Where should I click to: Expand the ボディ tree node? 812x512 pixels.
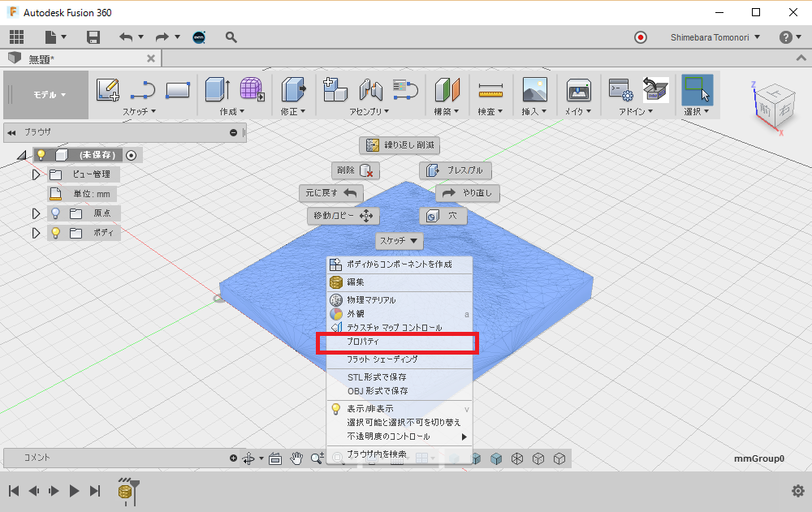click(x=36, y=233)
